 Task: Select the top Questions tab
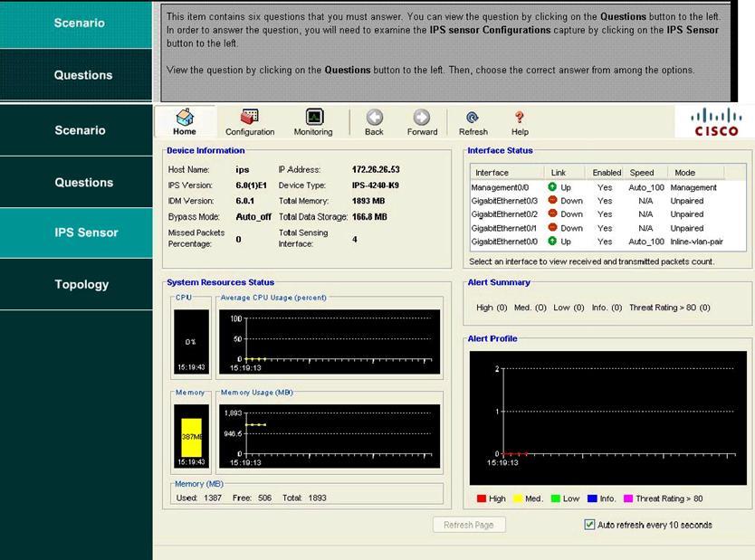pos(76,75)
